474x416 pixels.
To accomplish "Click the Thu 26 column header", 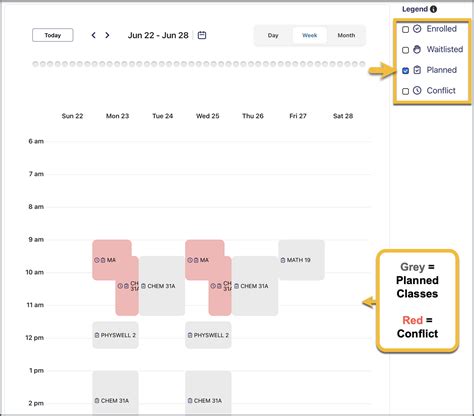I will point(253,116).
